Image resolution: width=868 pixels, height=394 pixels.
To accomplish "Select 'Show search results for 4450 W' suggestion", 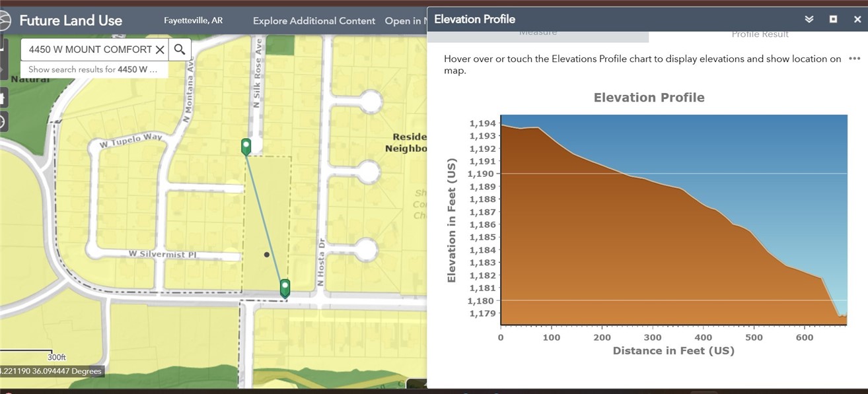I will 94,69.
